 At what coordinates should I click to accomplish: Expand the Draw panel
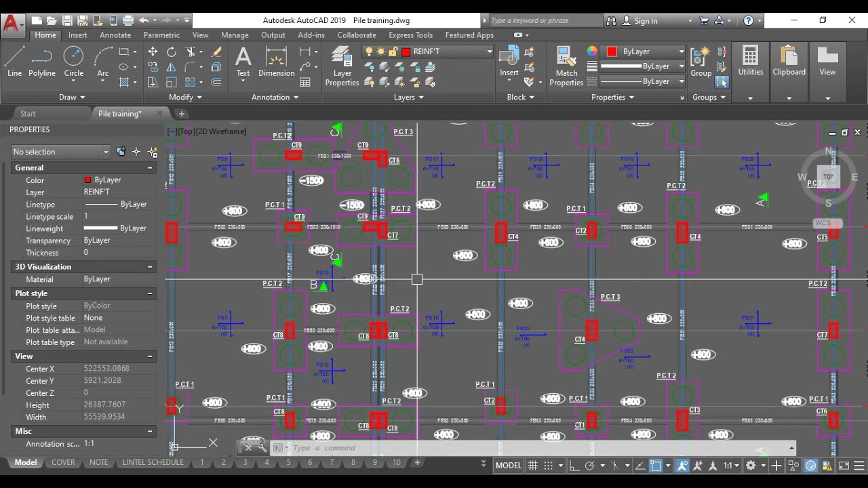[x=72, y=97]
